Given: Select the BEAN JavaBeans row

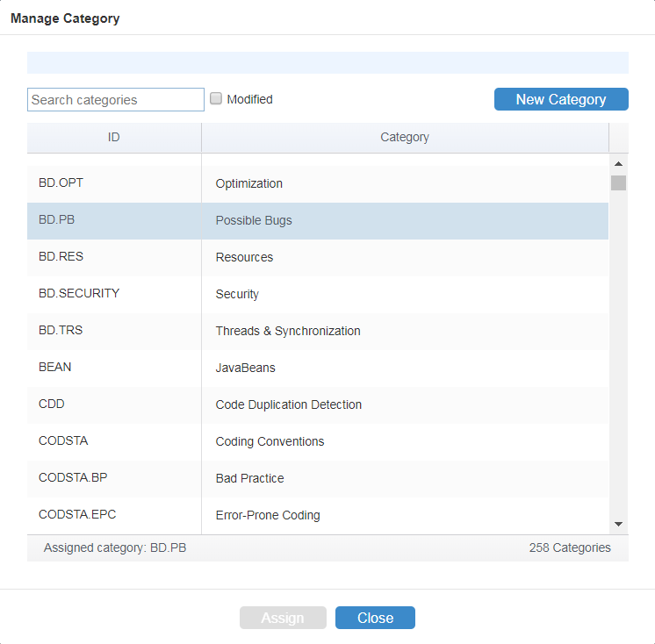Looking at the screenshot, I should pos(318,369).
